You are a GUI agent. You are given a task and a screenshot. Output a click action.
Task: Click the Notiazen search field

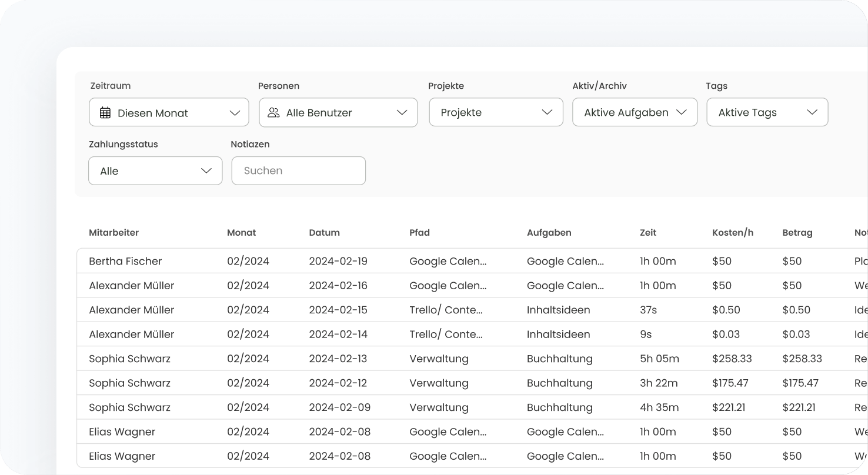click(x=298, y=171)
